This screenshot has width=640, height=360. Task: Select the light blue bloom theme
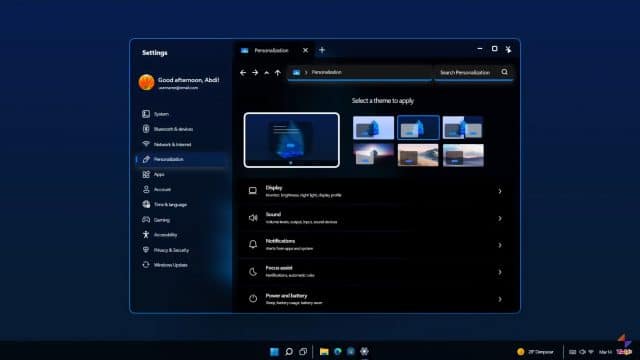coord(373,127)
